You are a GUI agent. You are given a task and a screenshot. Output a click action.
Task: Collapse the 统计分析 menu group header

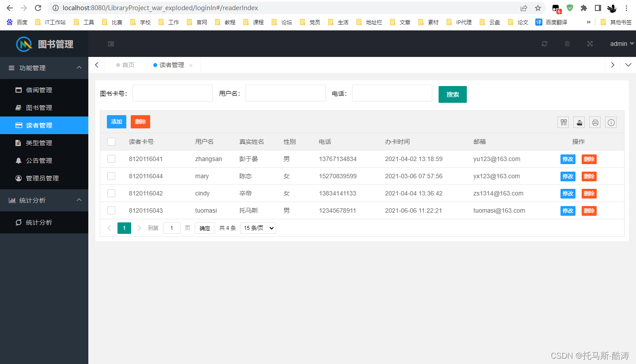tap(44, 200)
